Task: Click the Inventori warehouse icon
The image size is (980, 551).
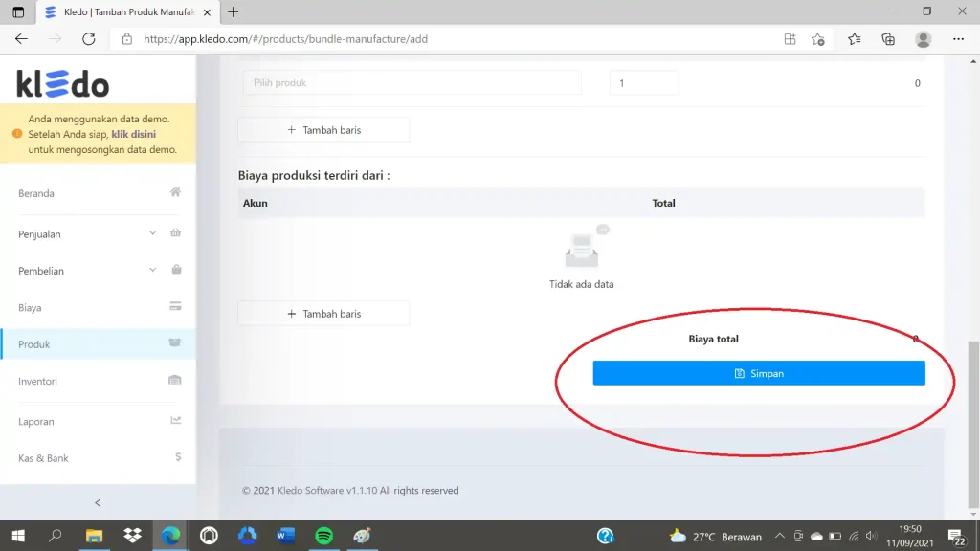Action: point(175,380)
